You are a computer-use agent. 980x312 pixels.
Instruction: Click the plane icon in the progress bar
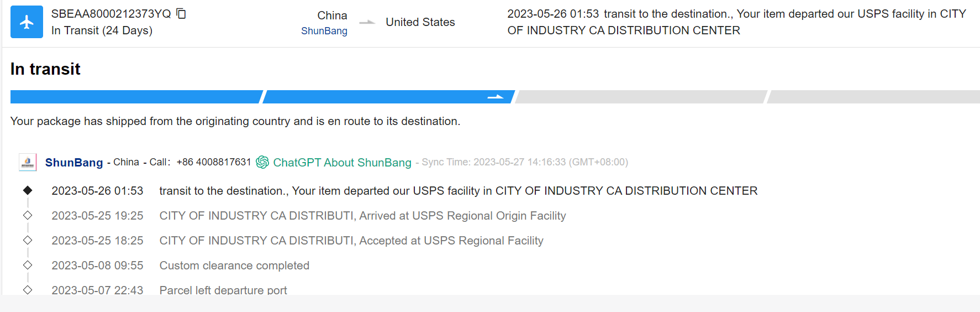496,97
